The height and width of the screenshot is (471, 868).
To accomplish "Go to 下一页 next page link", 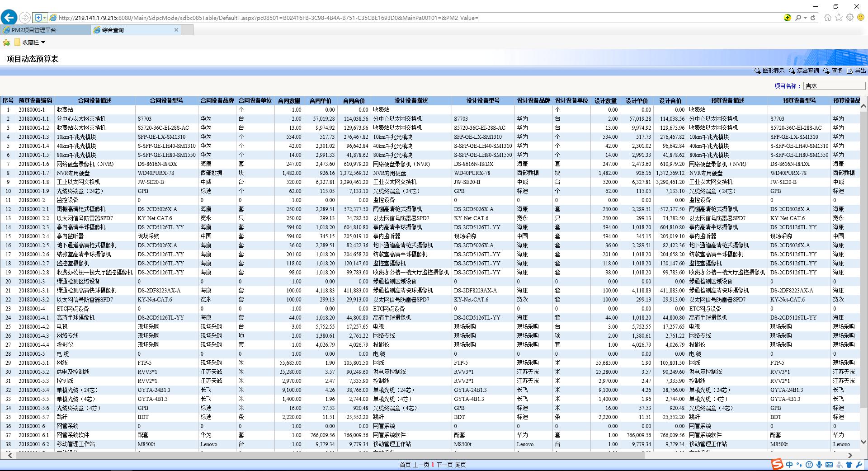I will (x=444, y=465).
